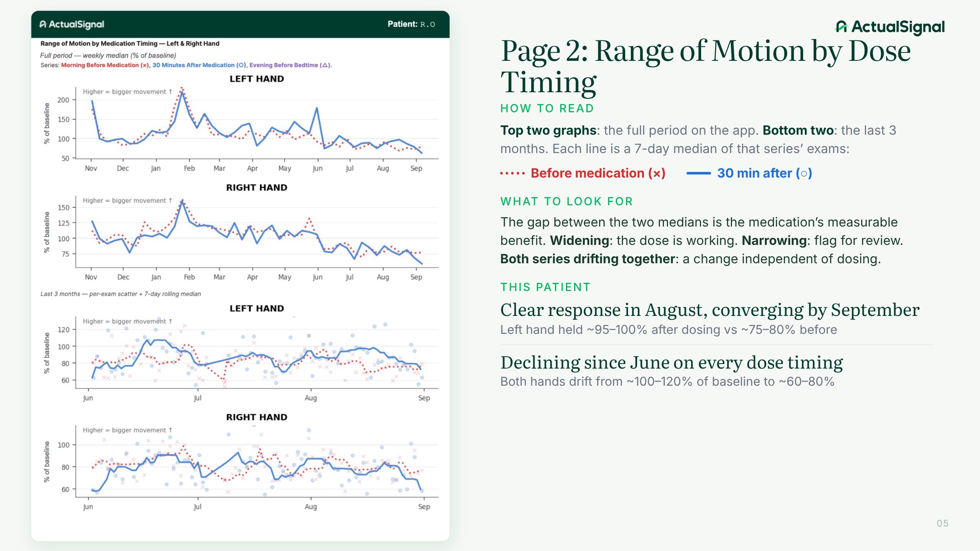Click the bold 'Top two graphs' text
The image size is (980, 551).
pos(548,131)
